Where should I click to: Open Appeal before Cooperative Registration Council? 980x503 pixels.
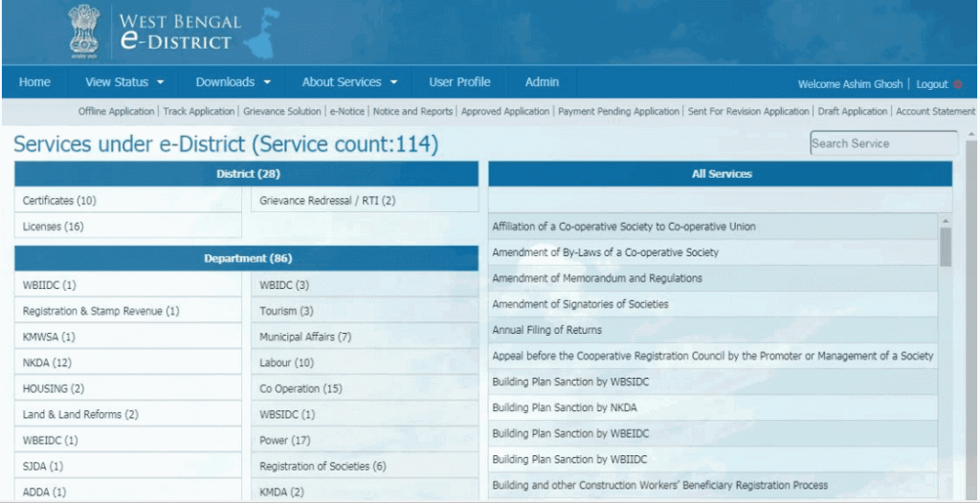click(713, 356)
